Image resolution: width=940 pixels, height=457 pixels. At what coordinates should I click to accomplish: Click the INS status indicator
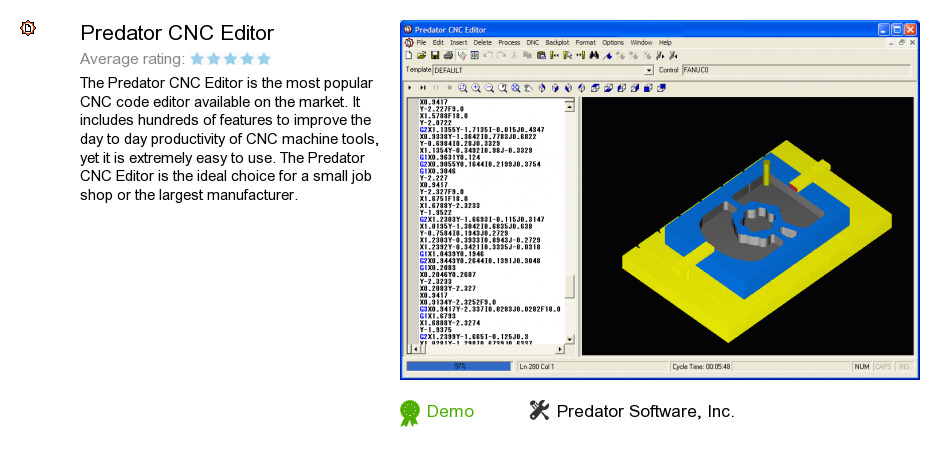904,366
